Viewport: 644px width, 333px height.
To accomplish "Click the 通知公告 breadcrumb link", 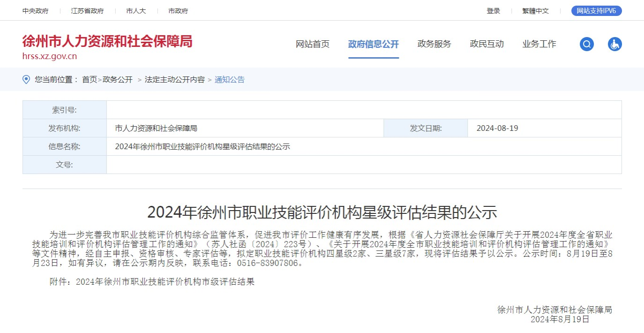I will coord(230,80).
